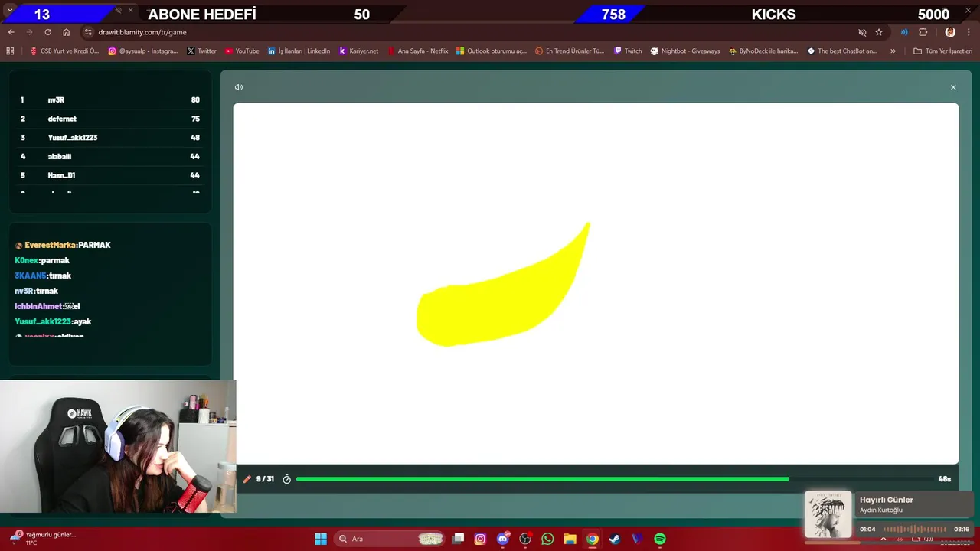Open the Tüm Yer İşaretleri folder
This screenshot has width=980, height=551.
pos(942,51)
